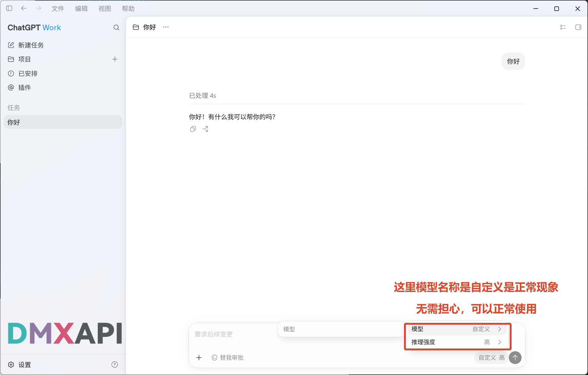Open the 视图 menu
588x375 pixels.
coord(105,9)
